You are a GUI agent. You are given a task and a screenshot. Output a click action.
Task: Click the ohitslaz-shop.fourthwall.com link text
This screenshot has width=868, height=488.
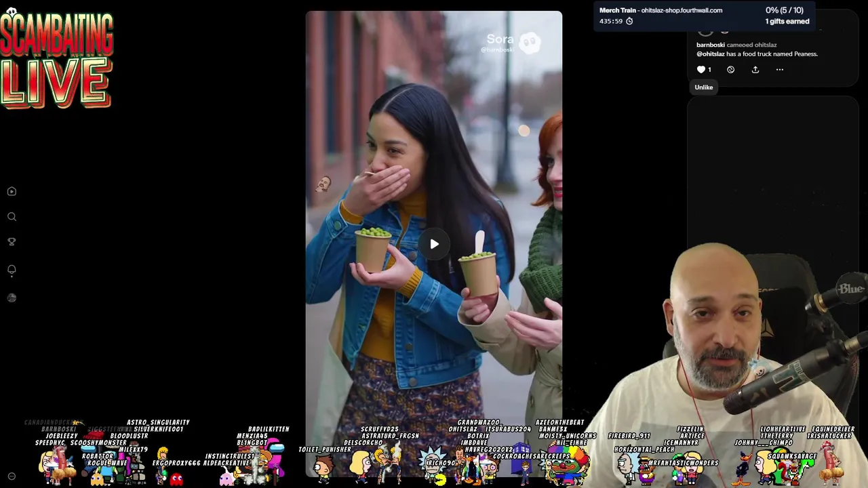coord(682,10)
